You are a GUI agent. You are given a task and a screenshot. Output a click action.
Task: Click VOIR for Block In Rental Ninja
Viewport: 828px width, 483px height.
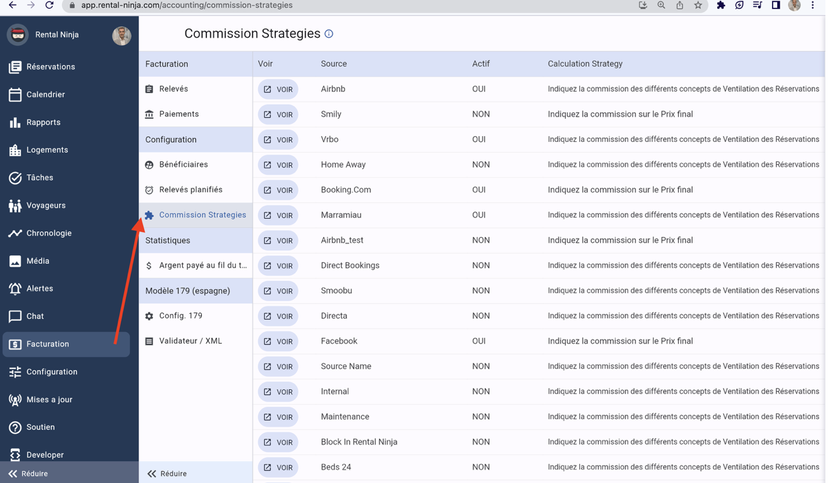click(278, 442)
